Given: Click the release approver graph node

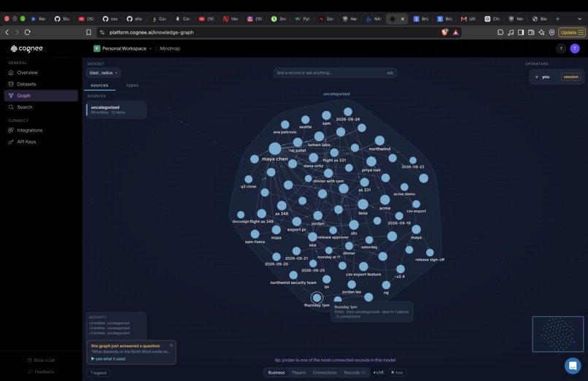Looking at the screenshot, I should [333, 230].
